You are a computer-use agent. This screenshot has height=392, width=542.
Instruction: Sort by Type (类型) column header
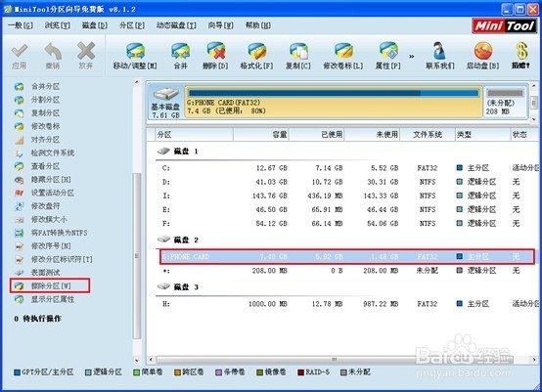(482, 134)
